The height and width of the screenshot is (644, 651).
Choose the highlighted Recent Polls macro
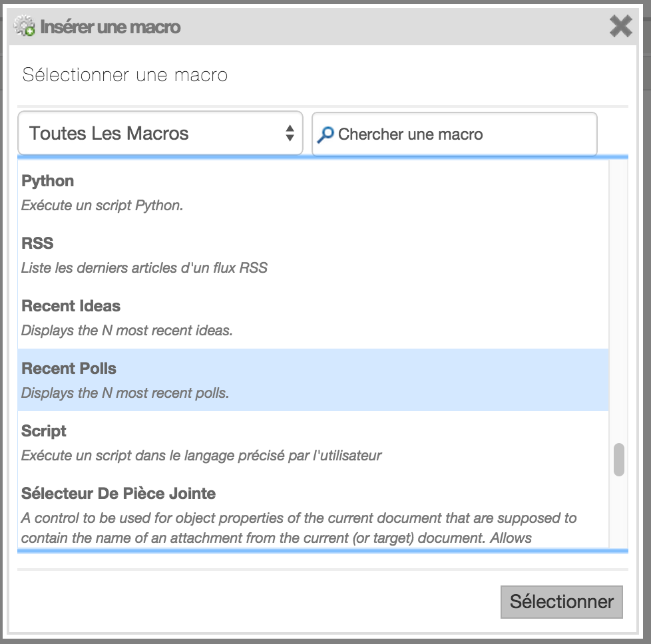(313, 380)
